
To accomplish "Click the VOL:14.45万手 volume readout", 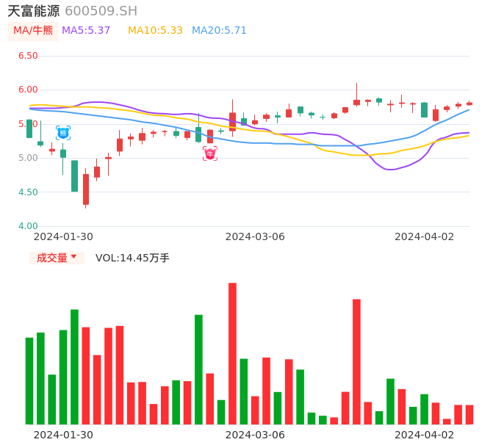I will pos(132,258).
